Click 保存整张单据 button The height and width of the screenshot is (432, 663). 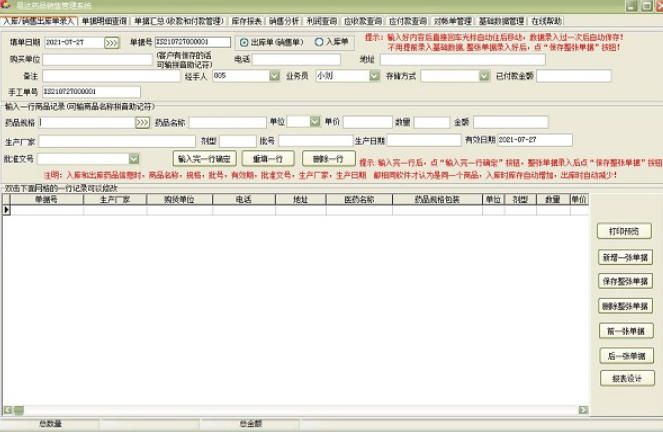(x=626, y=281)
